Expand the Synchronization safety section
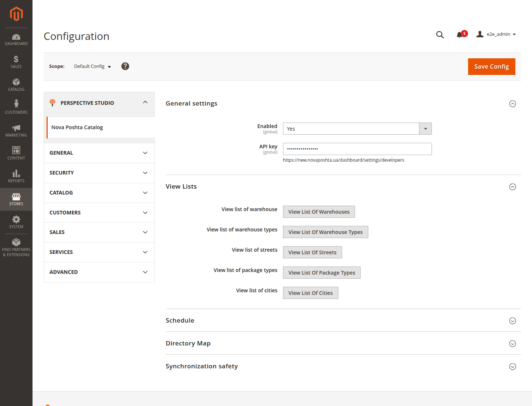Image resolution: width=532 pixels, height=406 pixels. coord(343,366)
